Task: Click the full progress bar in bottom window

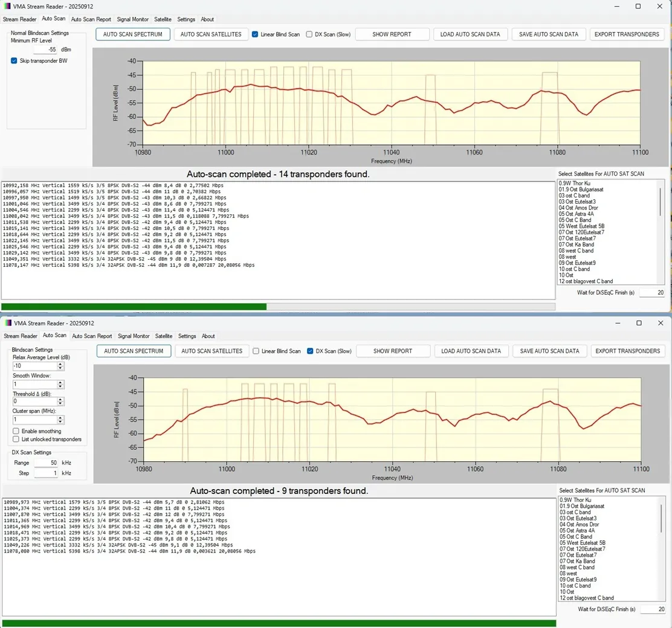Action: coord(279,623)
